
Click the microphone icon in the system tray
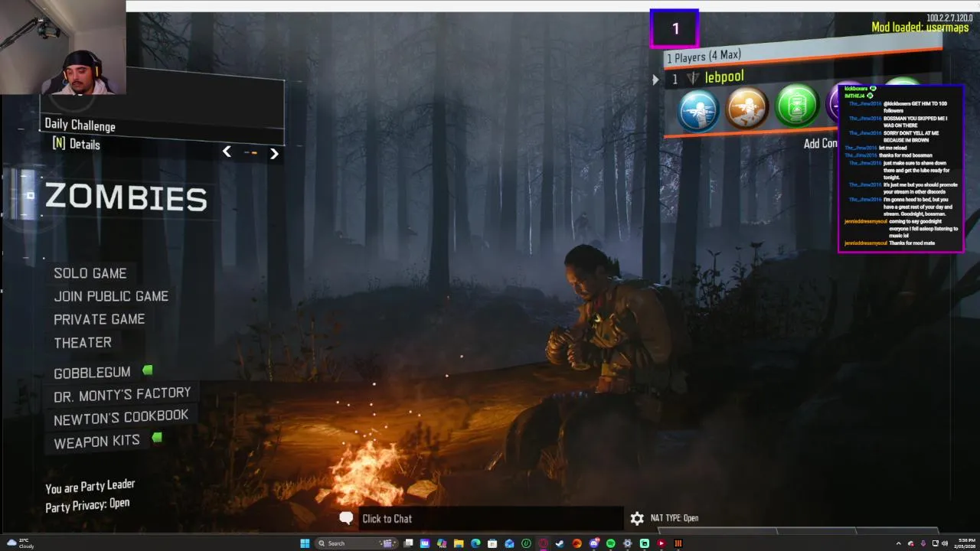[x=923, y=543]
